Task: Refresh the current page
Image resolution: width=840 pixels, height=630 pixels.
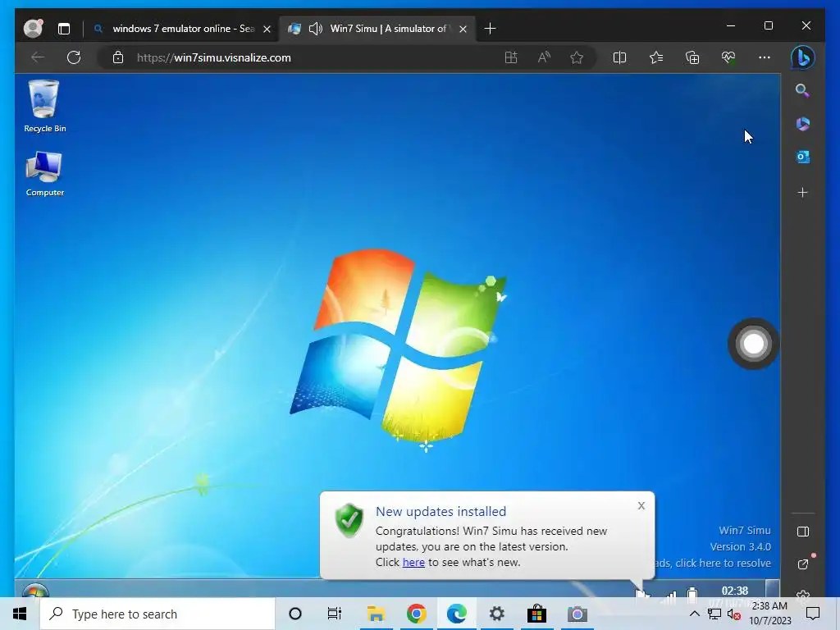Action: pos(74,57)
